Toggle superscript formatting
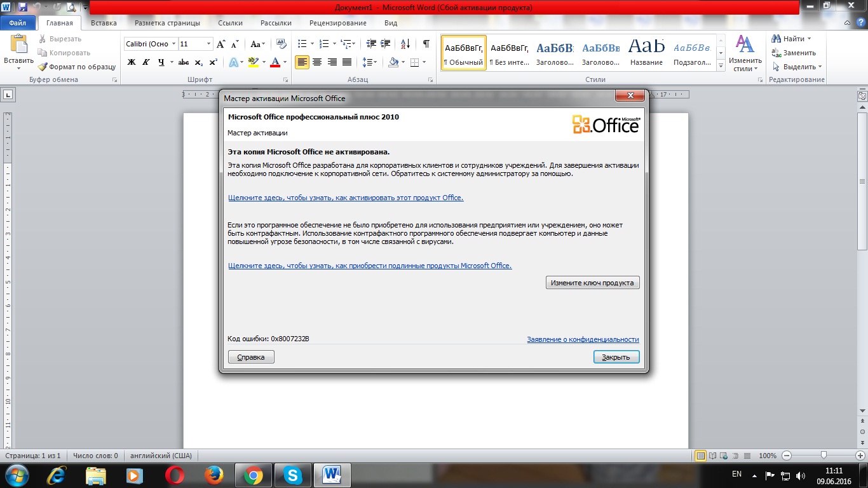 coord(214,62)
